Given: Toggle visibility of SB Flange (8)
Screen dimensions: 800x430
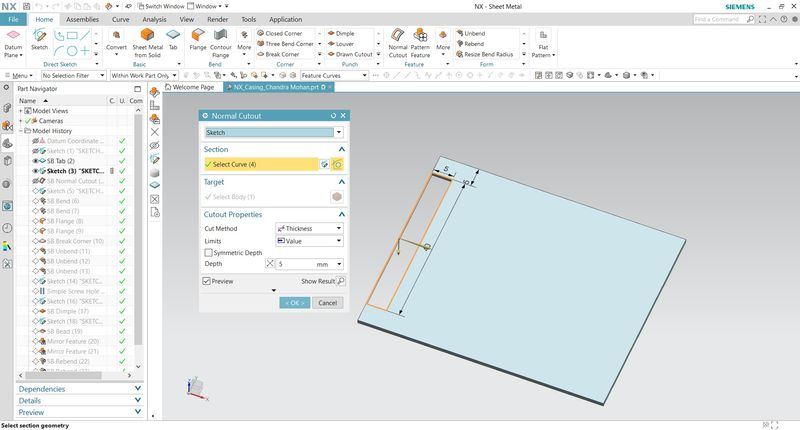Looking at the screenshot, I should point(35,221).
